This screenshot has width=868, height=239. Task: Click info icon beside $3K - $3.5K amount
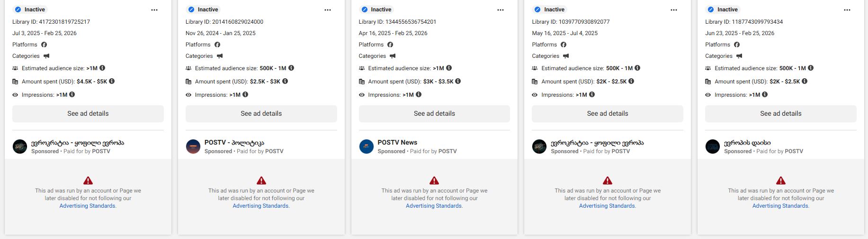[458, 81]
